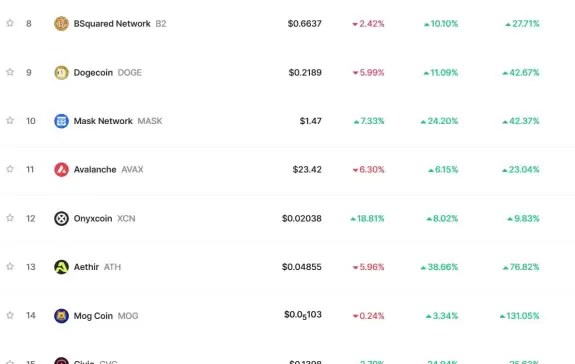This screenshot has width=575, height=364.
Task: Click the Mask Network blue logo
Action: point(61,121)
